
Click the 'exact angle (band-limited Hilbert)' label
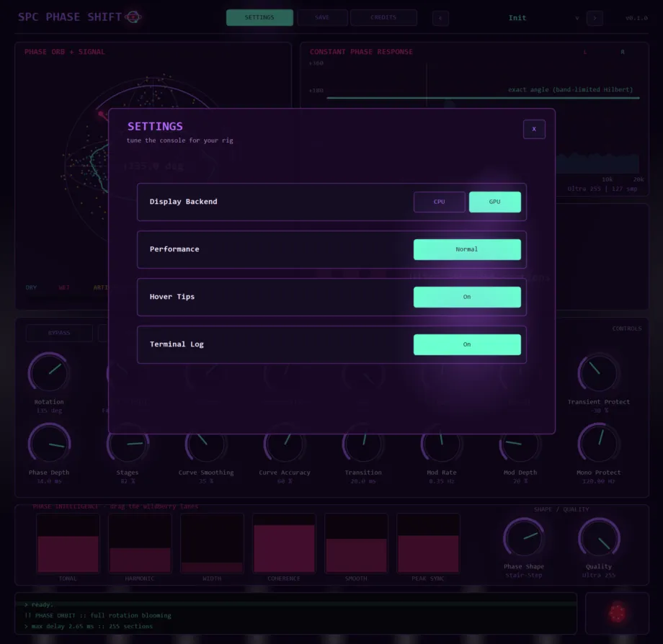571,89
